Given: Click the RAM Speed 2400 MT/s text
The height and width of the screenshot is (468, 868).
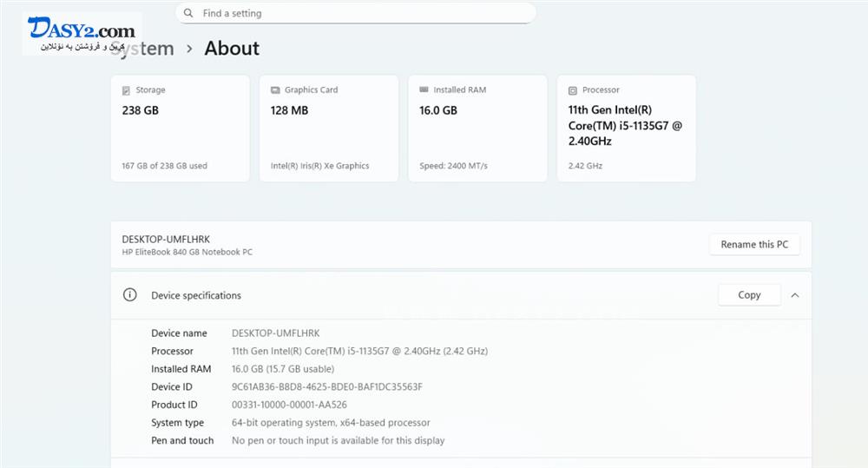Looking at the screenshot, I should [x=453, y=166].
